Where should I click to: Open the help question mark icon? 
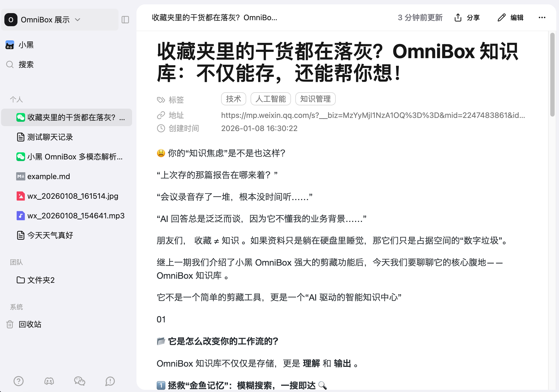[x=19, y=381]
